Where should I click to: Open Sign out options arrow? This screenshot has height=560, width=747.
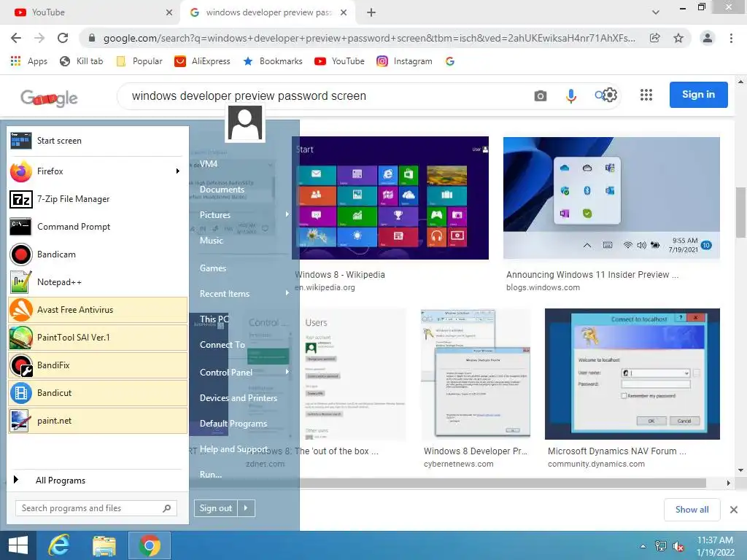(x=246, y=508)
